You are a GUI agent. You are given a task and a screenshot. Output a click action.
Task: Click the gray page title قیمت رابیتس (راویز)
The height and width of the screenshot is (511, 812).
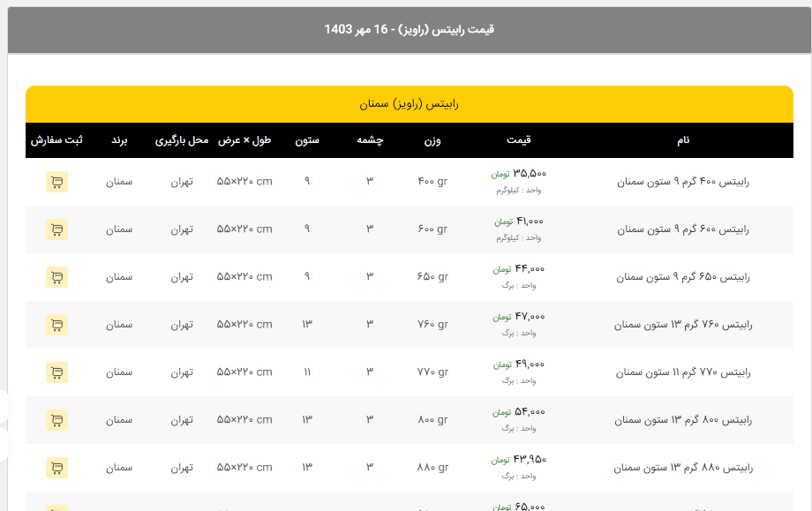409,29
